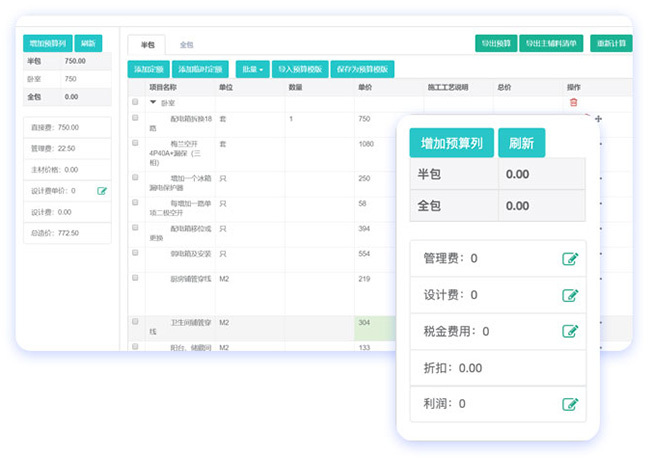650x472 pixels.
Task: Click 导出主辅料清单 button
Action: [x=552, y=44]
